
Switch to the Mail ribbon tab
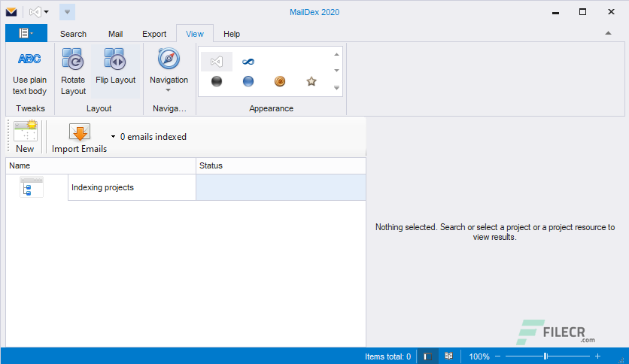click(116, 34)
